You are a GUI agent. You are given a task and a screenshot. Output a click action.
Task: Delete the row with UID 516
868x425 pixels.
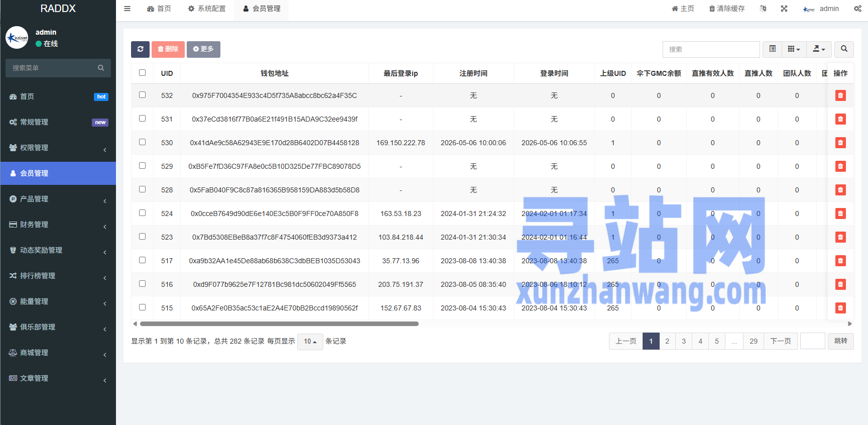point(840,284)
